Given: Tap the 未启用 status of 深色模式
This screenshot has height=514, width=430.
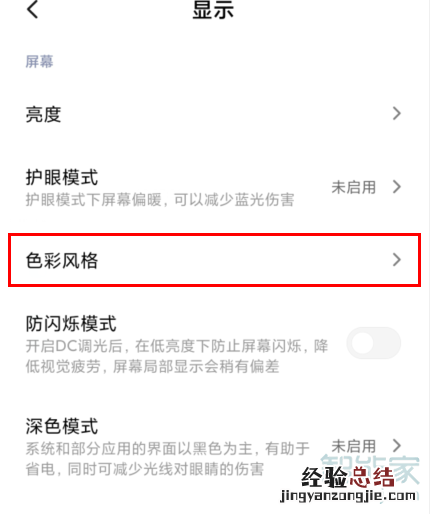Looking at the screenshot, I should (x=354, y=446).
